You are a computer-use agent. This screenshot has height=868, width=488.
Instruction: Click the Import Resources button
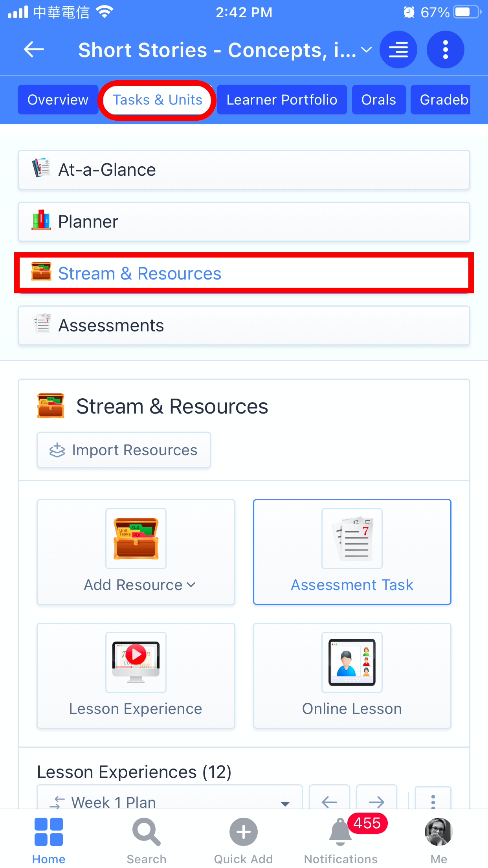pyautogui.click(x=123, y=450)
